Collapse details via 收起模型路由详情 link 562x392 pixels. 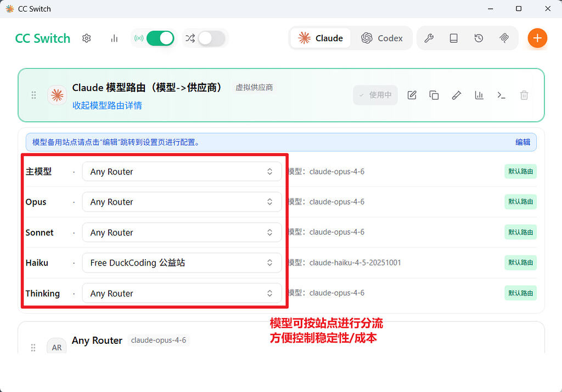tap(107, 105)
